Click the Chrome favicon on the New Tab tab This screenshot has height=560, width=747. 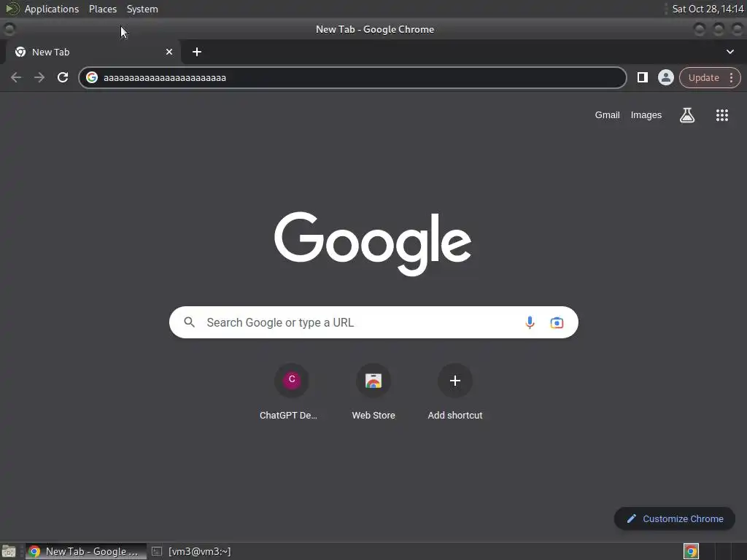click(x=20, y=52)
